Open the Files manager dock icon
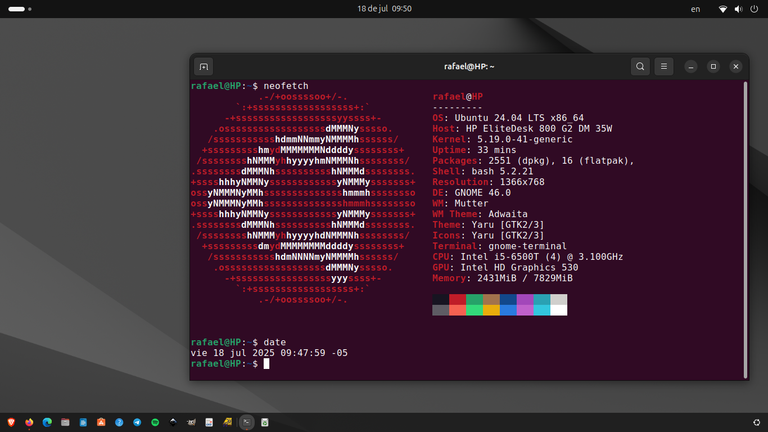768x432 pixels. [x=65, y=422]
